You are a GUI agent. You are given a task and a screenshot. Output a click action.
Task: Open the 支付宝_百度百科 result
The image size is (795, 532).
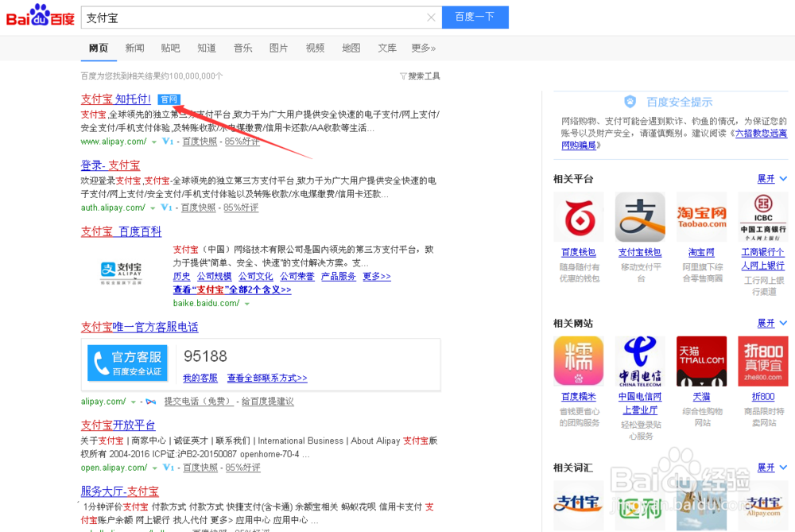pos(121,231)
